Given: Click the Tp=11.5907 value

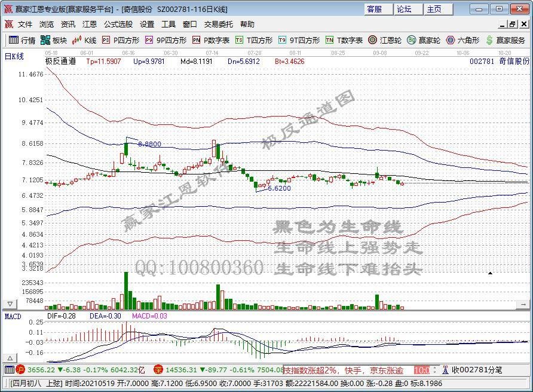Looking at the screenshot, I should pos(104,61).
